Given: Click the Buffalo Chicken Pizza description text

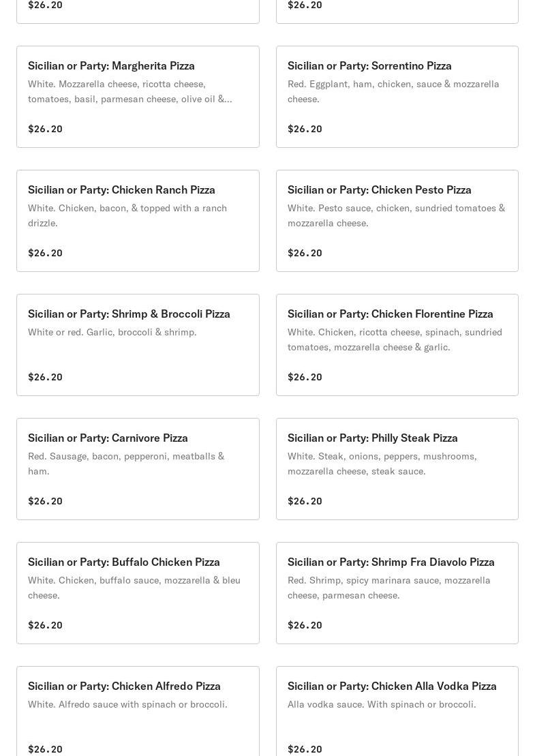Looking at the screenshot, I should click(x=134, y=588).
